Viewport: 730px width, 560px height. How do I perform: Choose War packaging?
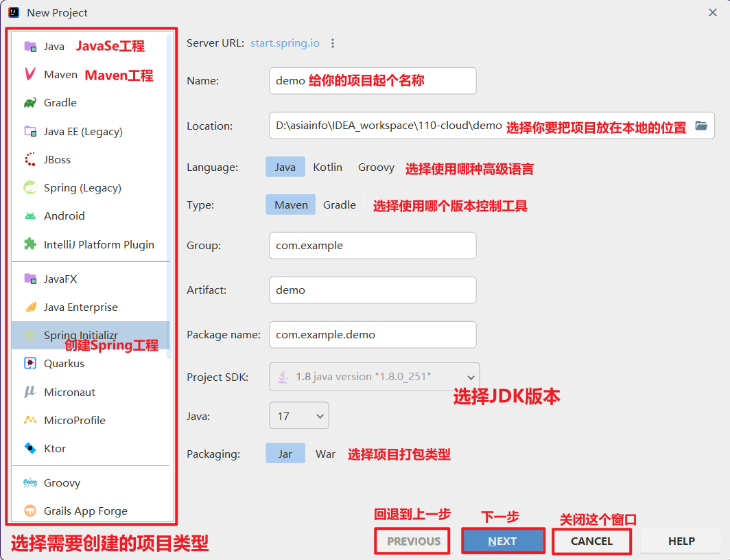coord(325,454)
